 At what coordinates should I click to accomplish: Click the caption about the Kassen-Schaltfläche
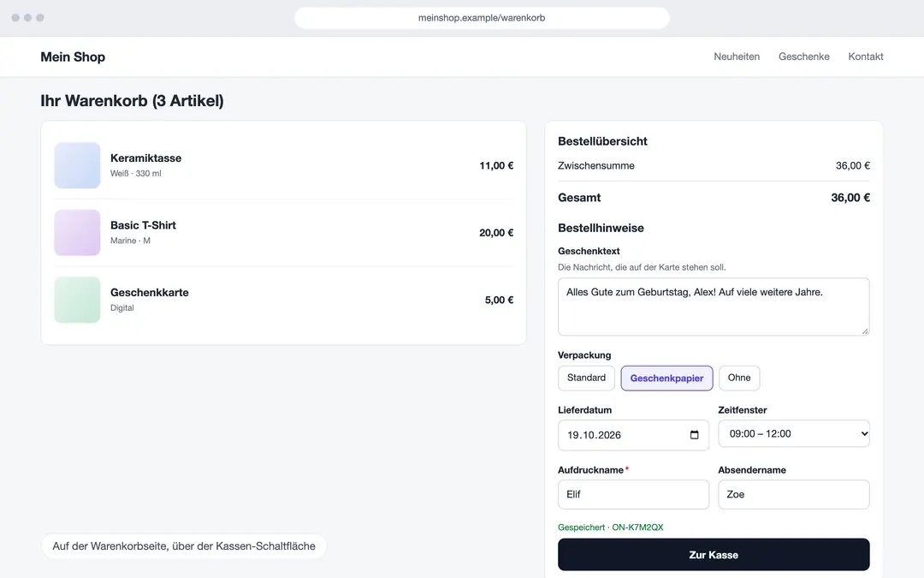click(x=184, y=546)
